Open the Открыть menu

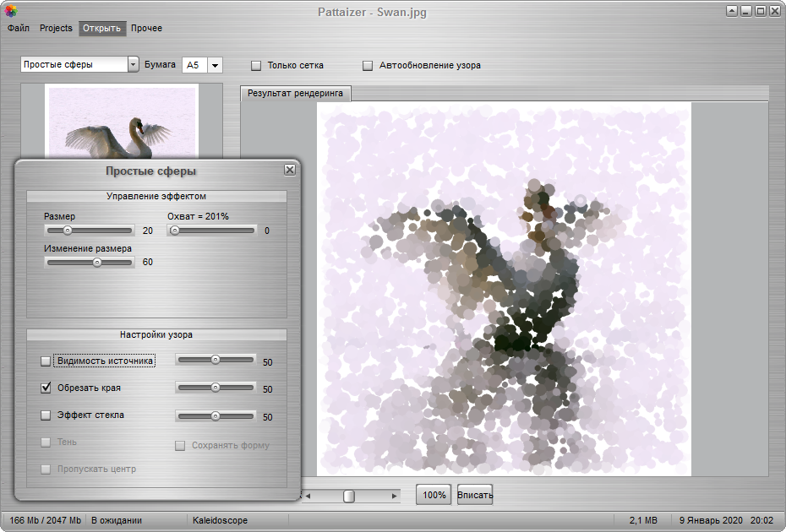101,28
